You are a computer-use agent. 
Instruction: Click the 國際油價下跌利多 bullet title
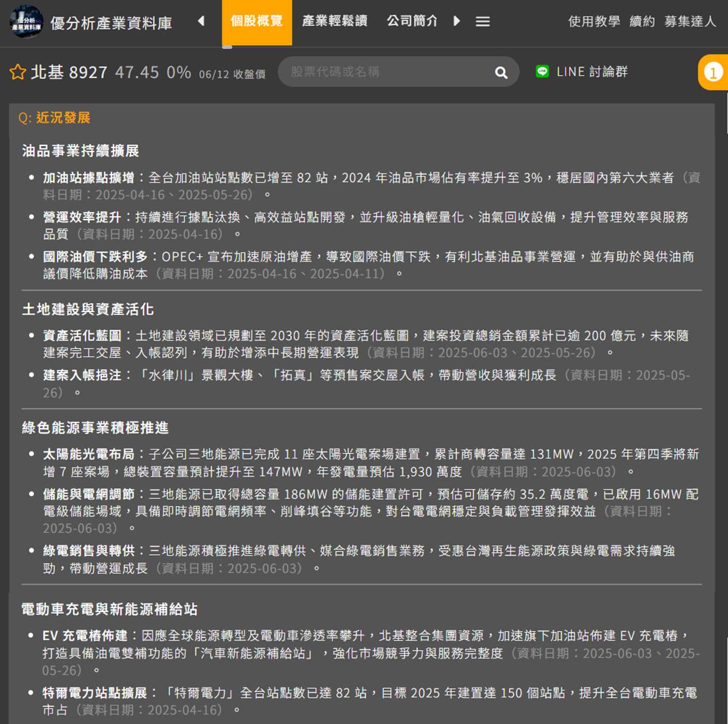96,257
